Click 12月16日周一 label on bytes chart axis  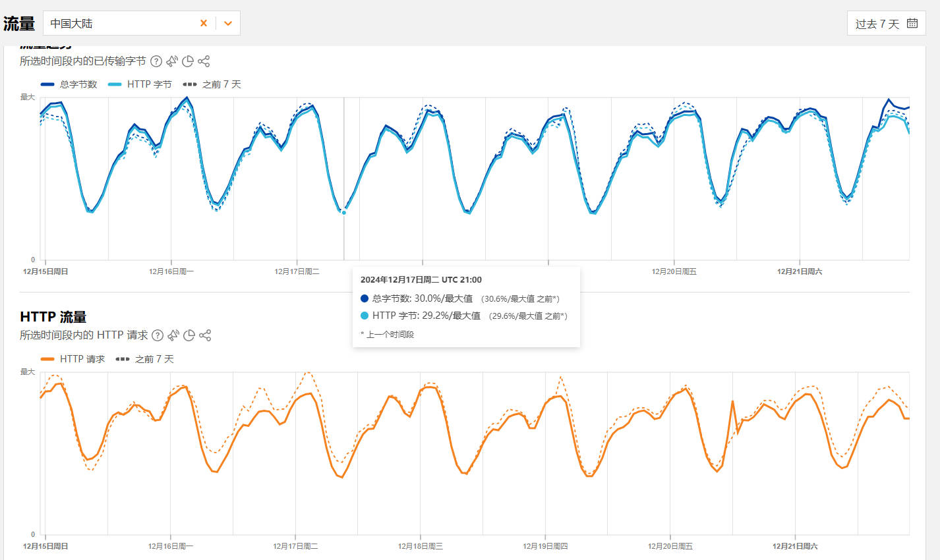point(171,271)
